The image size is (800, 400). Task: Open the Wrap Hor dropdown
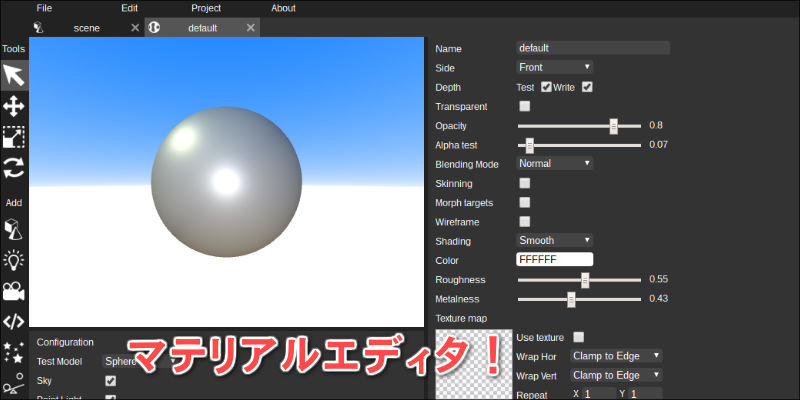pyautogui.click(x=616, y=356)
